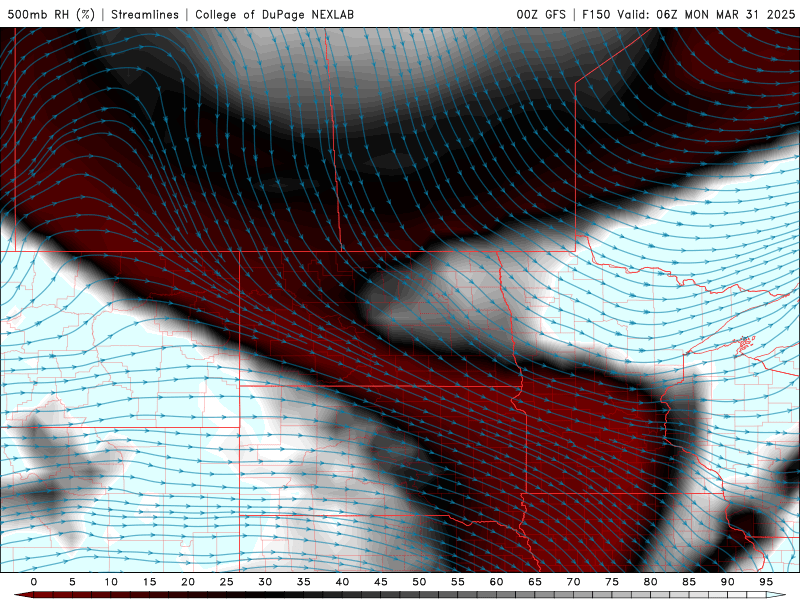Click the "60" value on color scale
Viewport: 800px width, 600px height.
click(x=496, y=582)
